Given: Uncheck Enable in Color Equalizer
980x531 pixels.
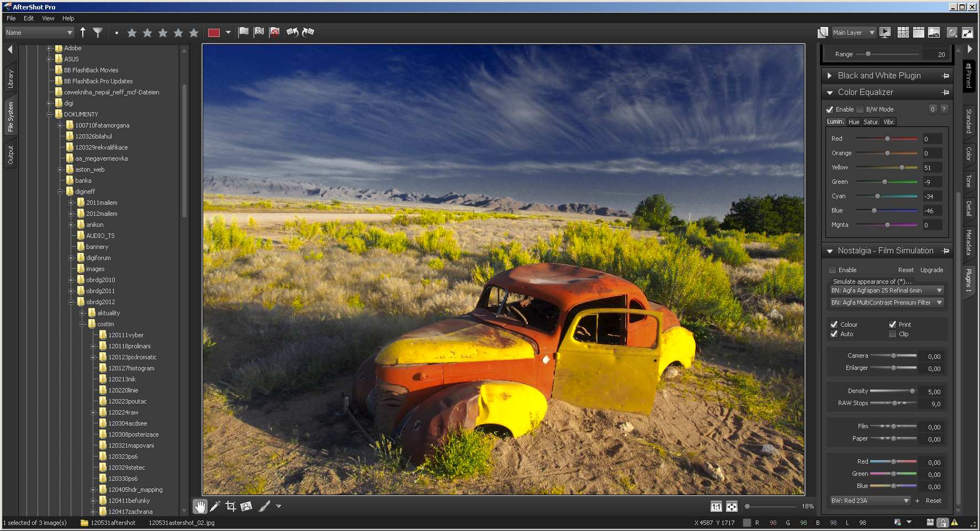Looking at the screenshot, I should 830,109.
